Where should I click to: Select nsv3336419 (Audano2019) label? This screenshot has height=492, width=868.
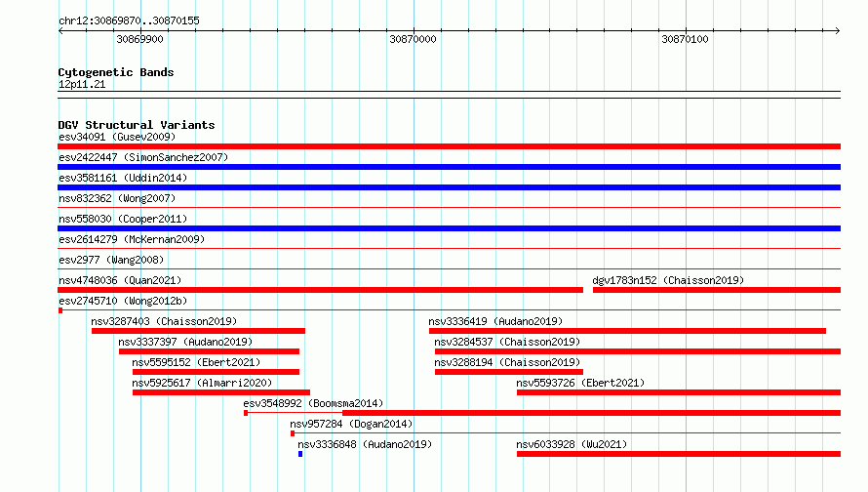(495, 321)
